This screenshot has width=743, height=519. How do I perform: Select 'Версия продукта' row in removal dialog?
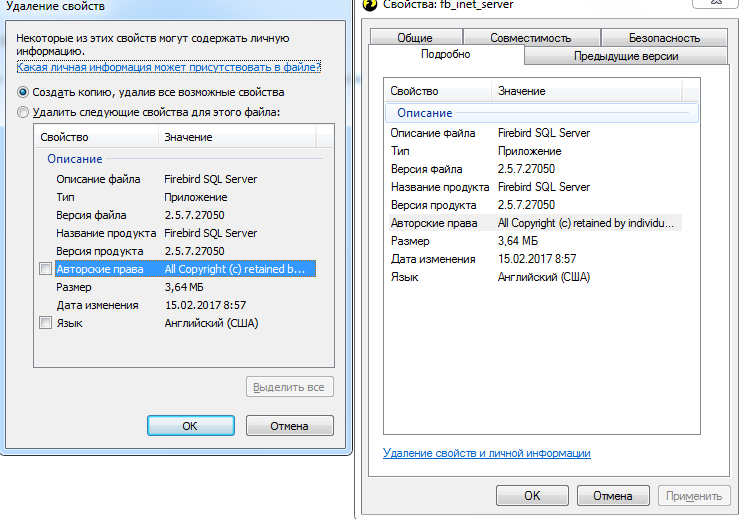click(x=185, y=251)
